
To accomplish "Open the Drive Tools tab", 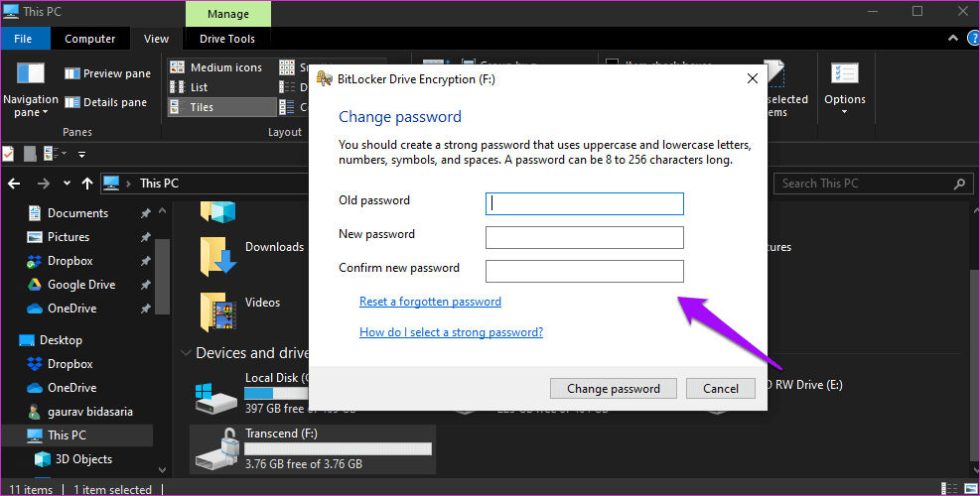I will tap(226, 39).
